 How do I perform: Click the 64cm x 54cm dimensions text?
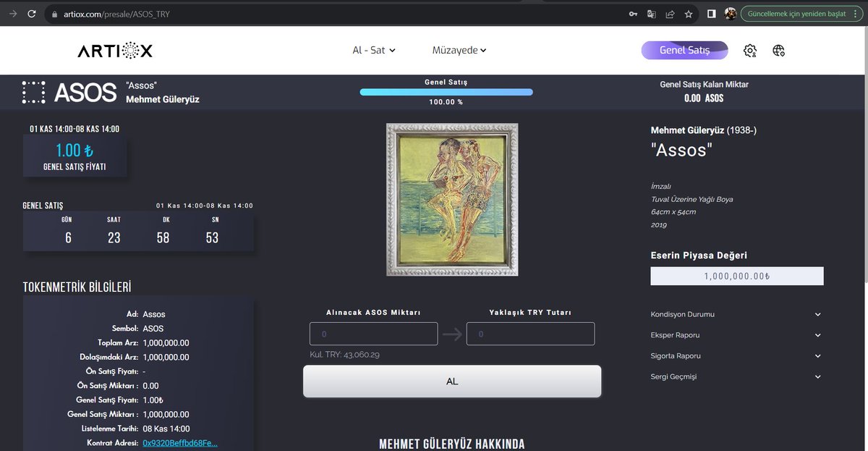(673, 212)
